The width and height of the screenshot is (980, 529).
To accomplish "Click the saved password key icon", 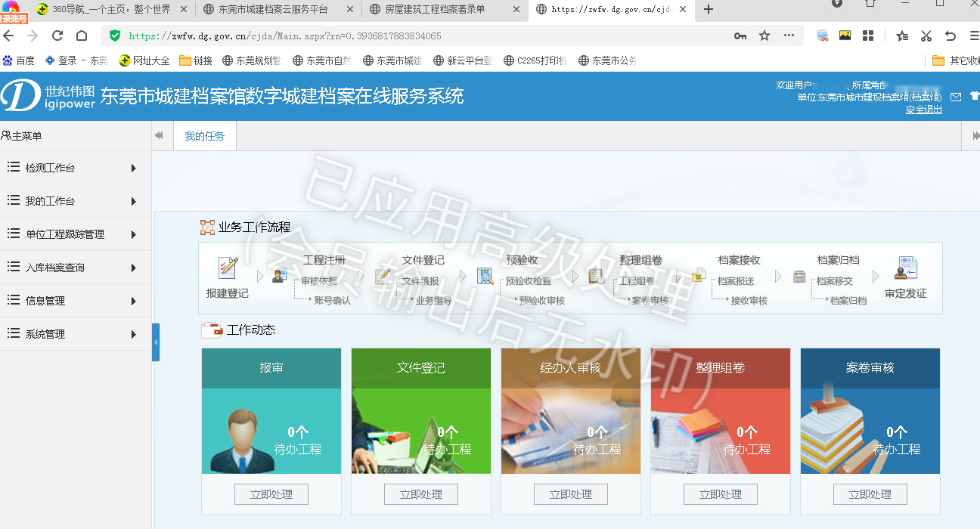I will pos(740,36).
